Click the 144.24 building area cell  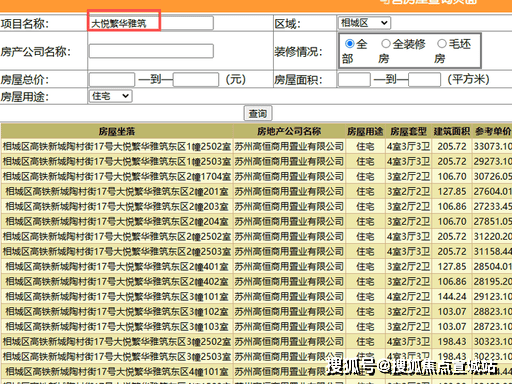[x=452, y=296]
